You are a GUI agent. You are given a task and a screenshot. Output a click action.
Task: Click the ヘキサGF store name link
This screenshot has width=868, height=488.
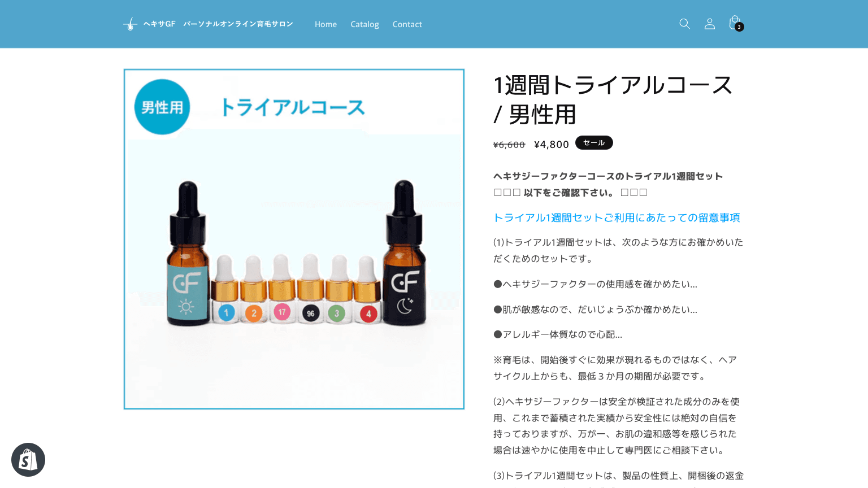pos(218,24)
